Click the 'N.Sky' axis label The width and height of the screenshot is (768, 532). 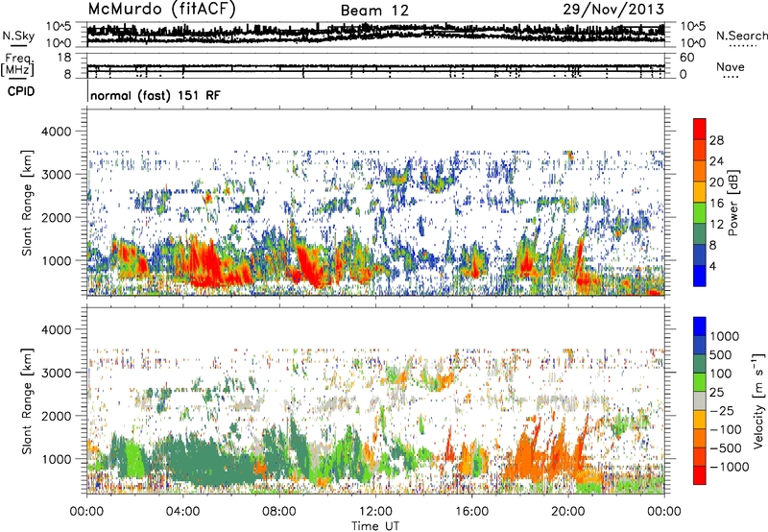(x=18, y=36)
